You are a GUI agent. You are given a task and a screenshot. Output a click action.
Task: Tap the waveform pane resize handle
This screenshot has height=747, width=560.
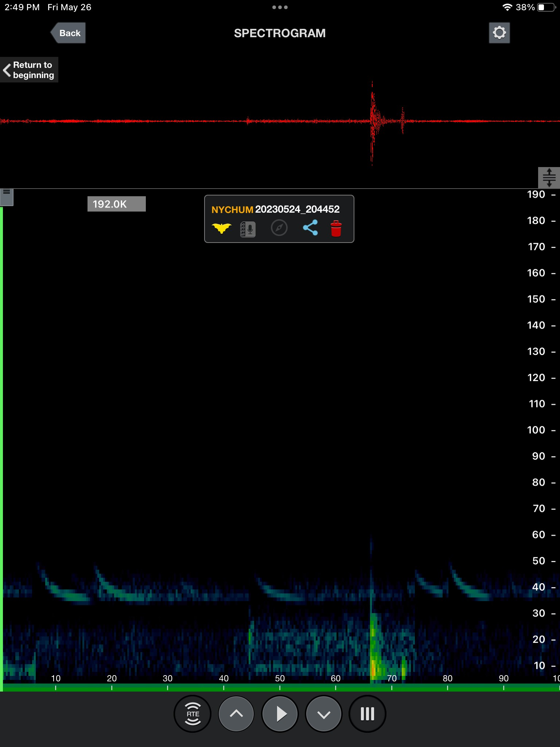549,178
